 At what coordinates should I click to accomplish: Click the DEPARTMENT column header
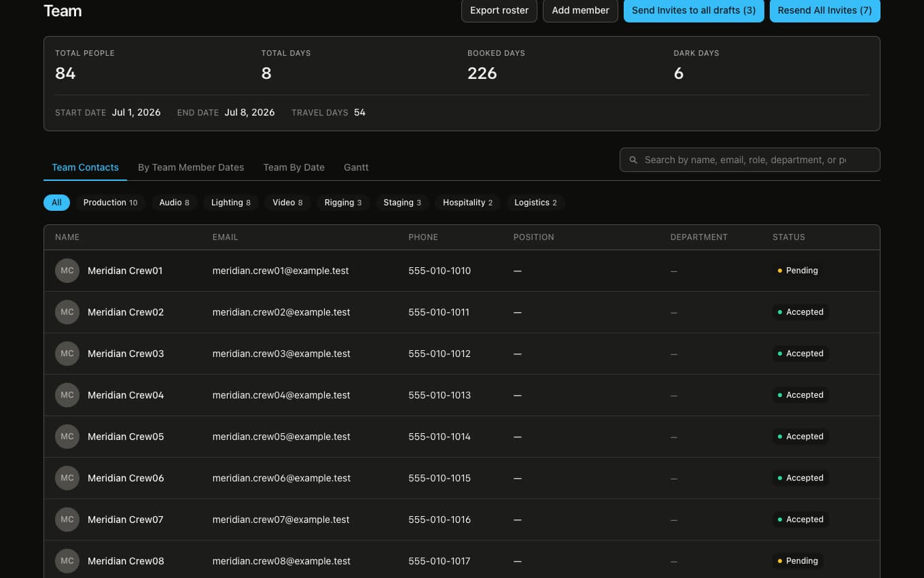(x=699, y=237)
